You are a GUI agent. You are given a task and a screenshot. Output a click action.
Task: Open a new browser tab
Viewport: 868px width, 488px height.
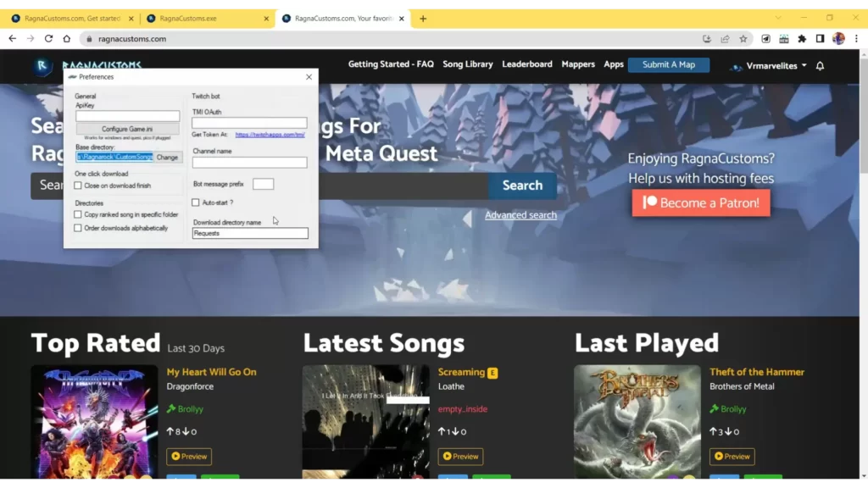click(x=423, y=19)
